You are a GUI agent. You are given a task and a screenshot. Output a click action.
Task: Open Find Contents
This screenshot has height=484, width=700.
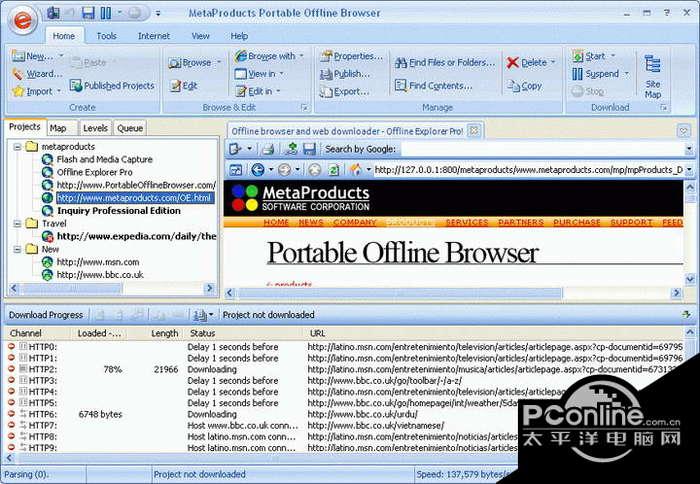(x=433, y=86)
